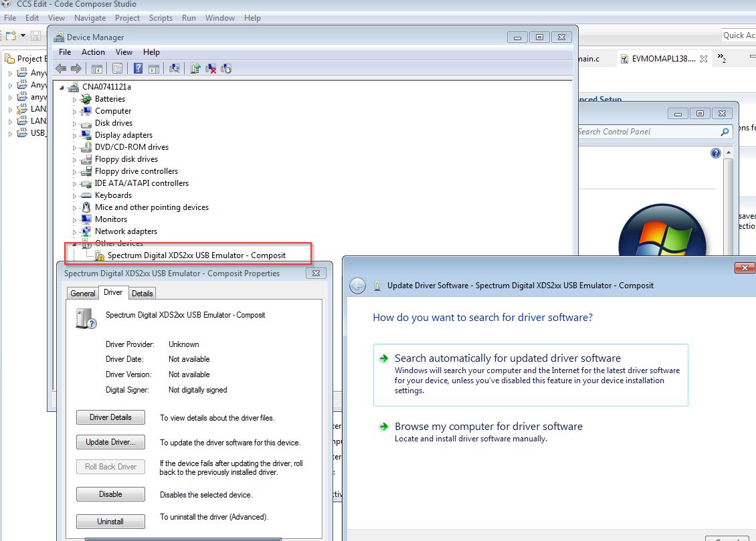The width and height of the screenshot is (756, 541).
Task: Expand the Computer node
Action: pyautogui.click(x=74, y=111)
